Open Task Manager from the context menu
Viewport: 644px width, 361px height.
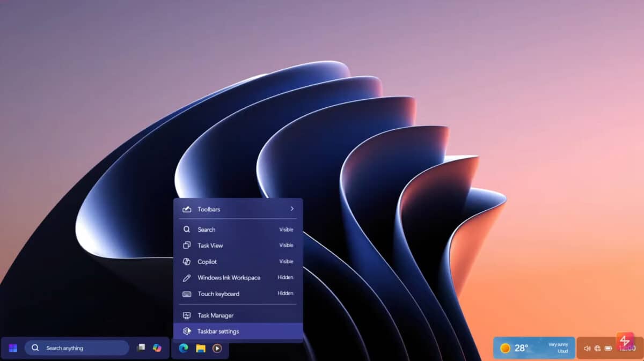point(238,315)
